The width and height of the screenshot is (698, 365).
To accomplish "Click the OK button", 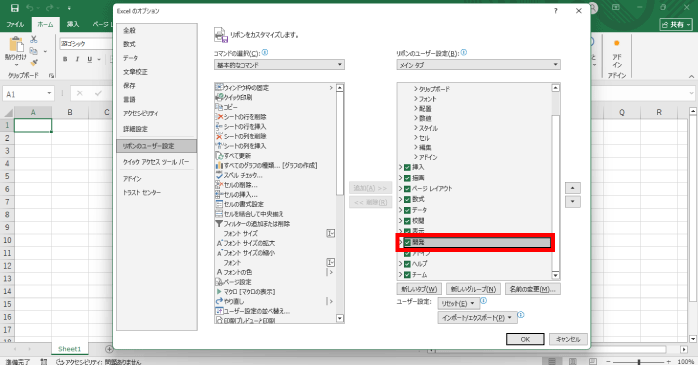I will point(525,339).
